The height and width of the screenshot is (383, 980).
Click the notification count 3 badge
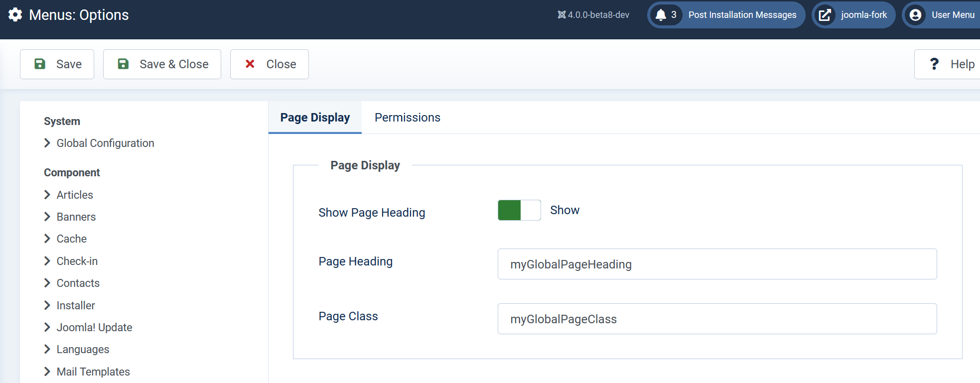click(x=674, y=15)
